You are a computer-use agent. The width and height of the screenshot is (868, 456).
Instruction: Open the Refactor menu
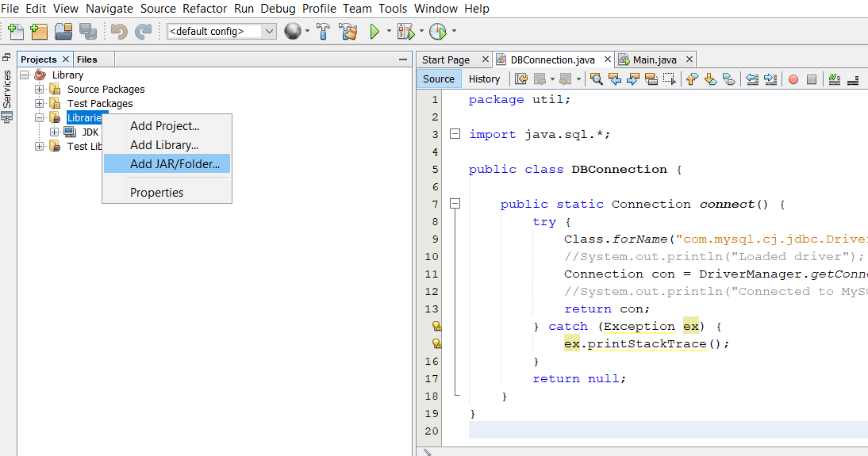pyautogui.click(x=205, y=9)
